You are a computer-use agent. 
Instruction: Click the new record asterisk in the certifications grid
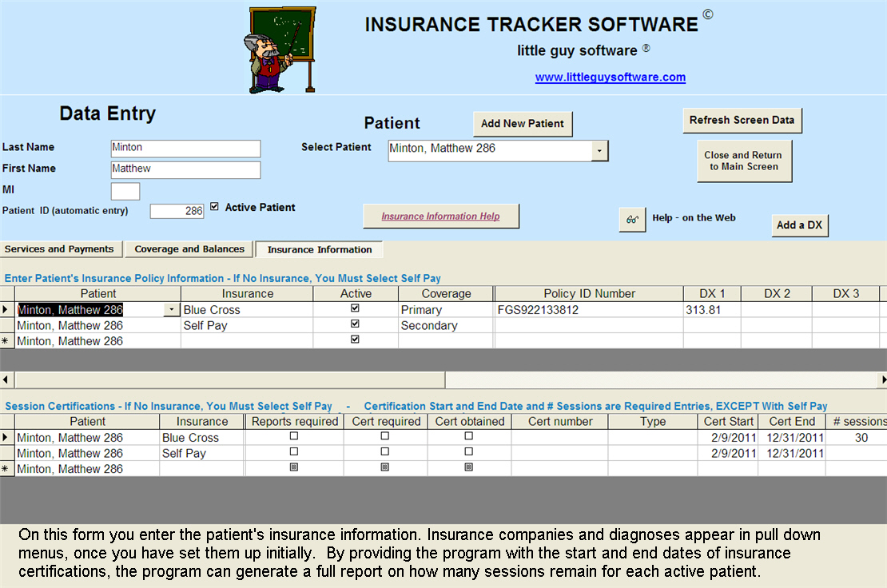coord(6,468)
